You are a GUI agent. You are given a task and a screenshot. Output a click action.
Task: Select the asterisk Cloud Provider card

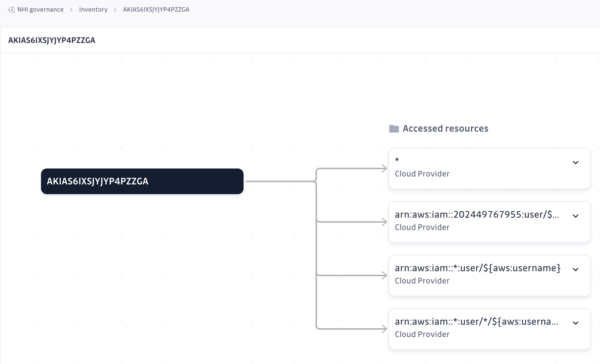480,169
